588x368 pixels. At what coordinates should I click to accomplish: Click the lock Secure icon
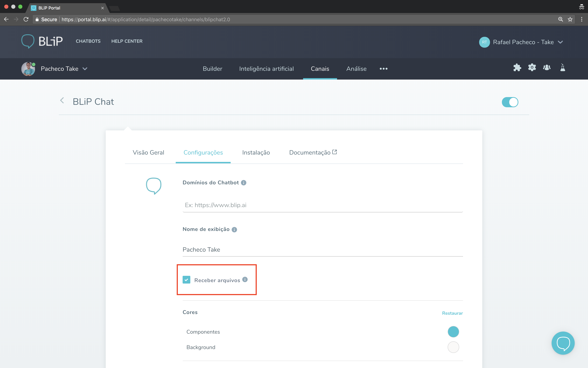point(37,19)
